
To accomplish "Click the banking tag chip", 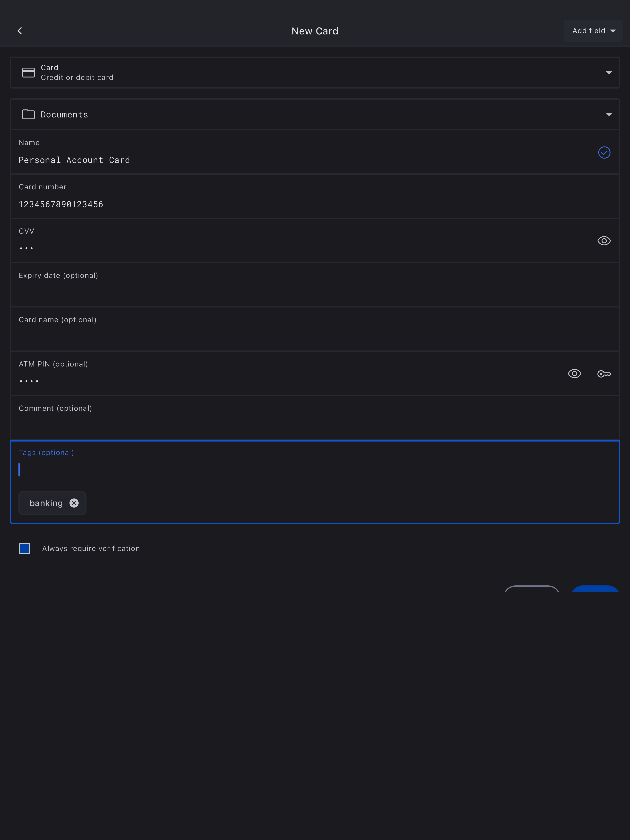I will [46, 503].
